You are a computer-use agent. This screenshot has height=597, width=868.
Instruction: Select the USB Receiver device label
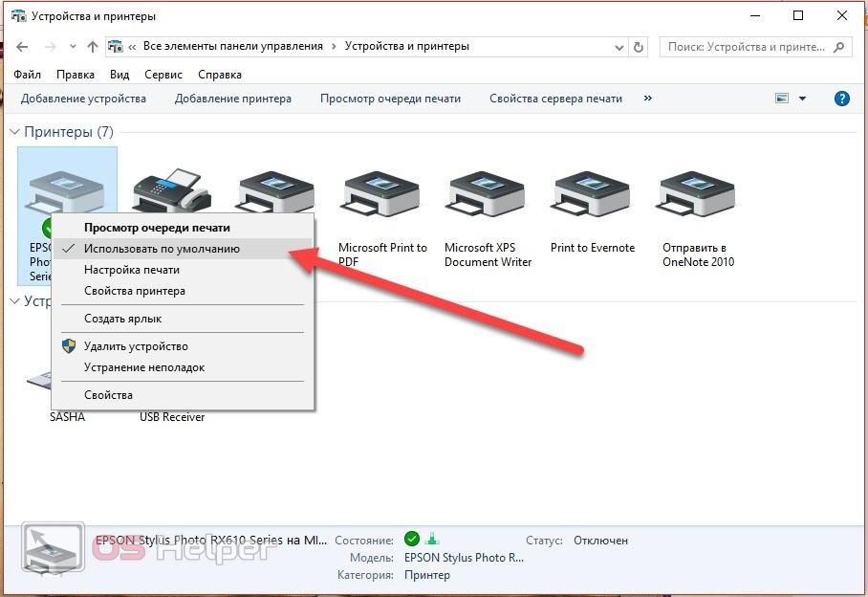pyautogui.click(x=172, y=416)
